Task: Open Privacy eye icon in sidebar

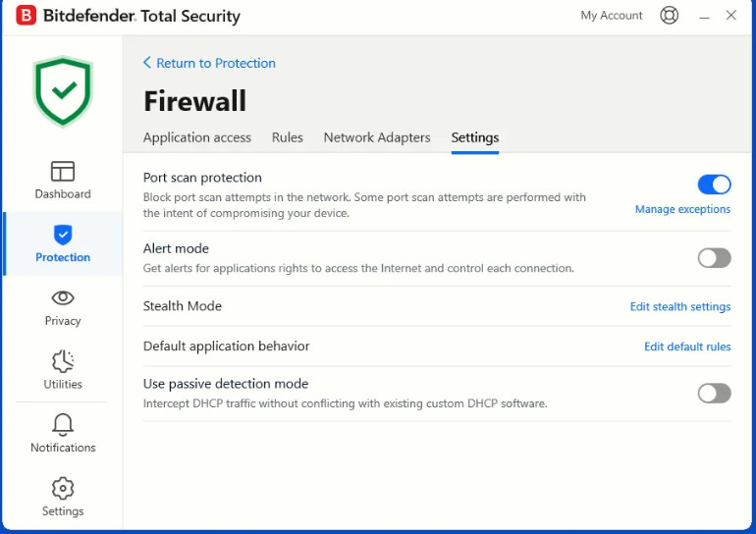Action: 63,297
